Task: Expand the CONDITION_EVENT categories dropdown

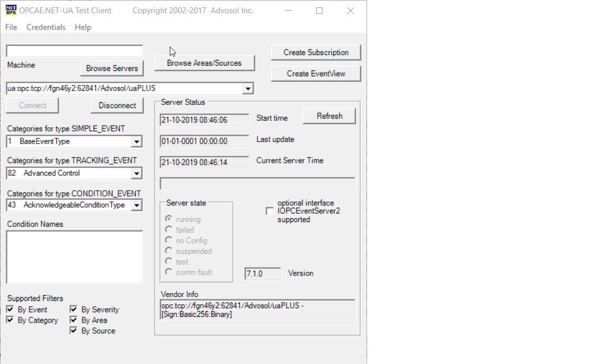Action: 137,206
